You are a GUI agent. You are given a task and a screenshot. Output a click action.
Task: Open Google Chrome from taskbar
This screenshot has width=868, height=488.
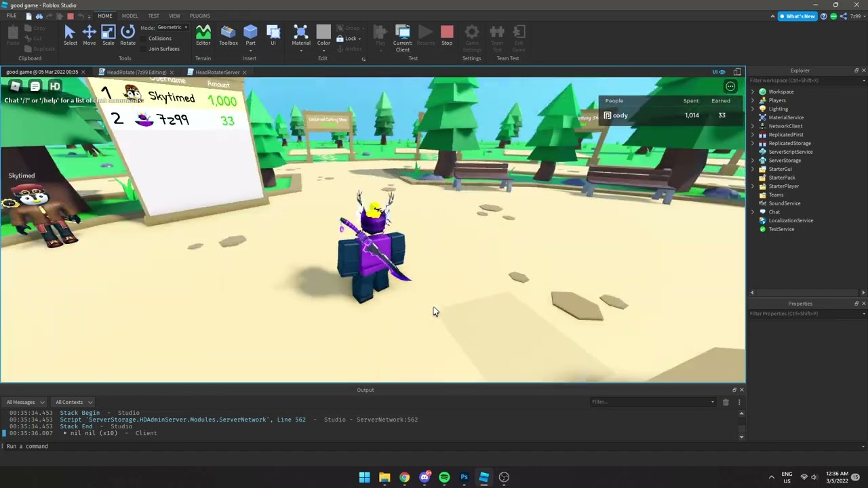tap(404, 477)
